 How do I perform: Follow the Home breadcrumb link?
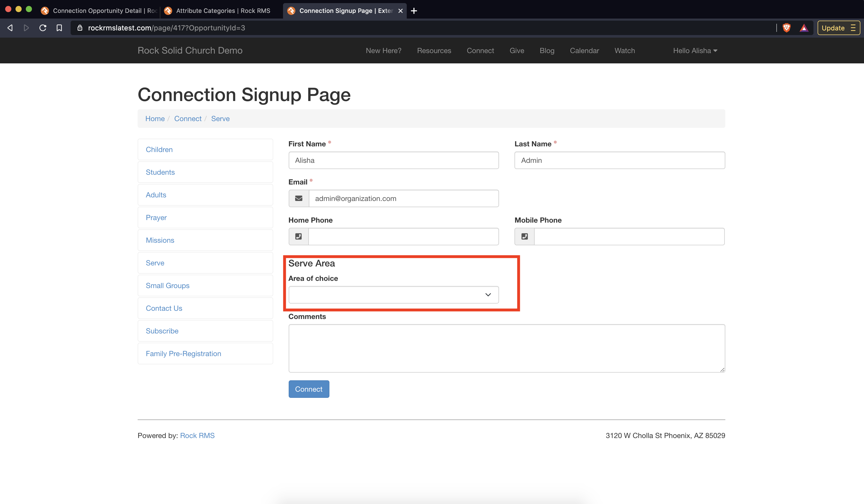click(x=155, y=119)
